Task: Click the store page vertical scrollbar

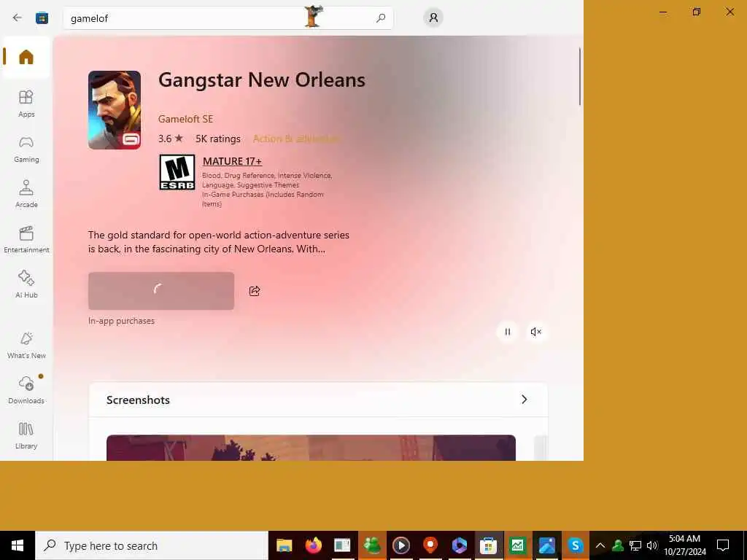Action: pyautogui.click(x=580, y=76)
